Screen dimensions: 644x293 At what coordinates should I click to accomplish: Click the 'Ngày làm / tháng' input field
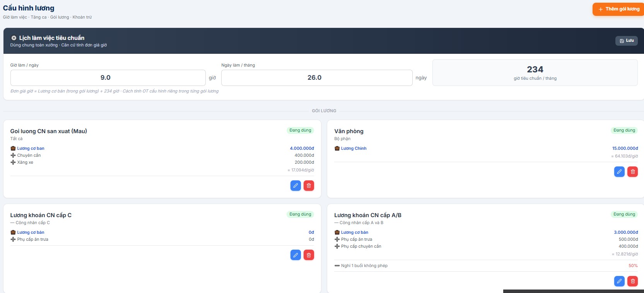click(317, 78)
